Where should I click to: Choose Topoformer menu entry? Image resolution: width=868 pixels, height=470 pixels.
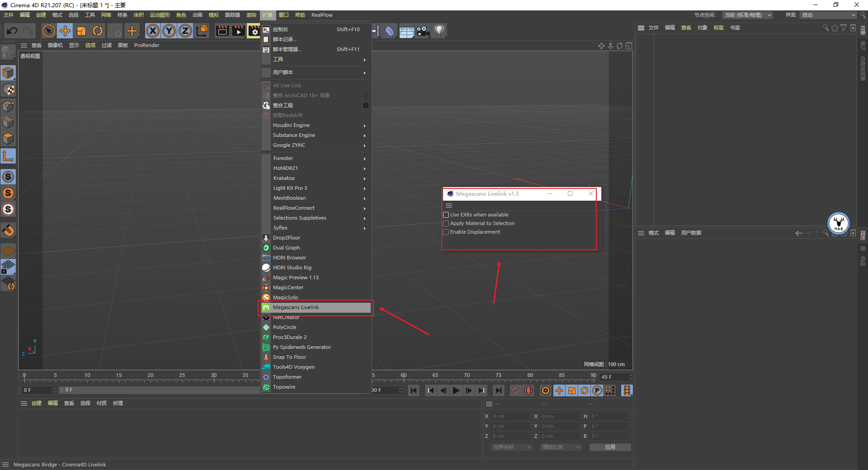coord(316,377)
